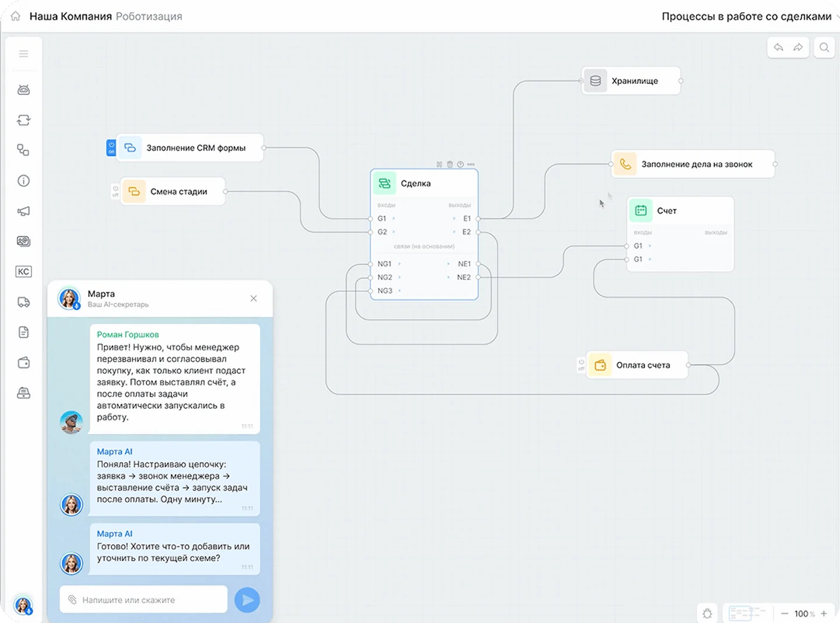The width and height of the screenshot is (840, 623).
Task: Click the trash icon above Сделка node
Action: click(x=450, y=164)
